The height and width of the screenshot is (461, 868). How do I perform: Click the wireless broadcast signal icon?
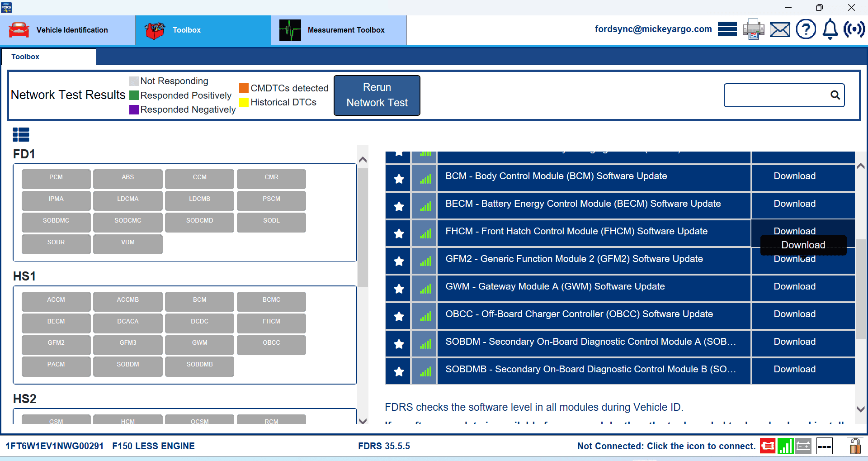point(854,29)
